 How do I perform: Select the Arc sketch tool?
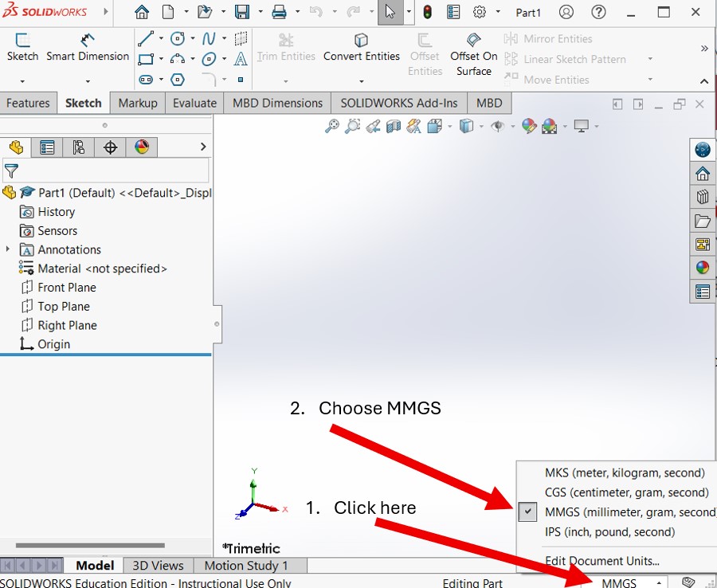click(x=178, y=59)
